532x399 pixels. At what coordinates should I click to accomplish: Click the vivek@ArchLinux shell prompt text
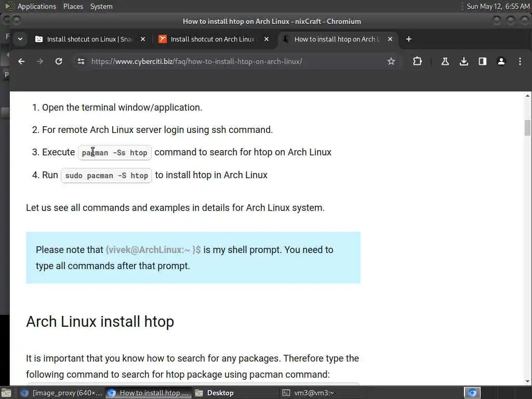[153, 250]
